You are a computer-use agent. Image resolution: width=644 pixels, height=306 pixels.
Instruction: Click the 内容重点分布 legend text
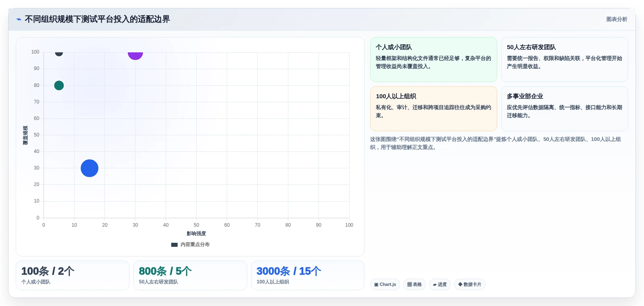pos(195,245)
